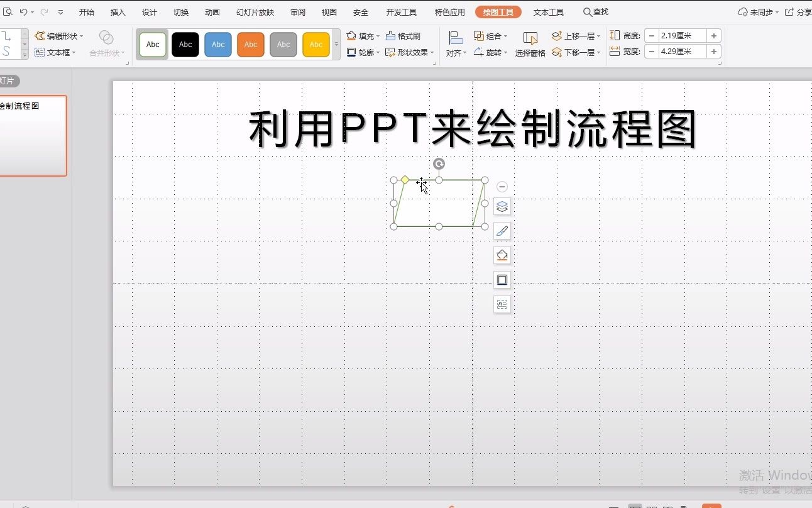
Task: Decrease the 高度 height value
Action: click(x=652, y=36)
